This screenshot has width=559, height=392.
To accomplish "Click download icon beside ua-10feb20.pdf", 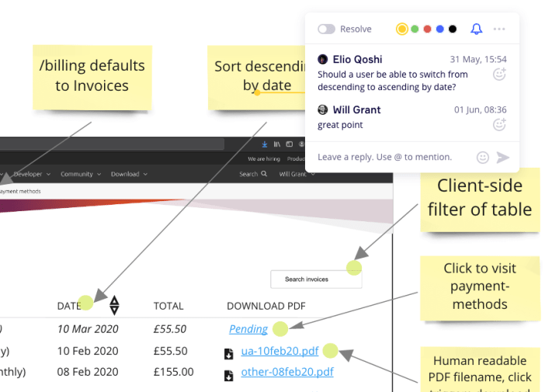I will tap(228, 354).
